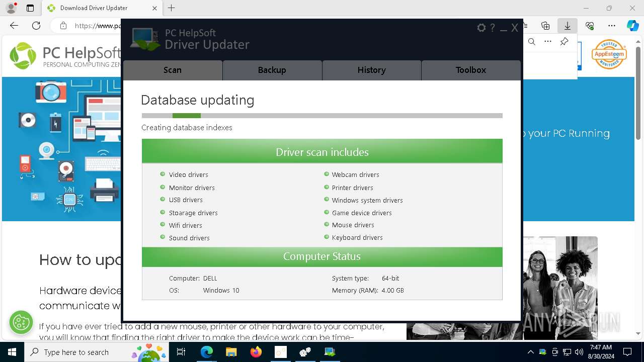Open volume control in system tray
Viewport: 644px width, 362px height.
click(x=579, y=352)
